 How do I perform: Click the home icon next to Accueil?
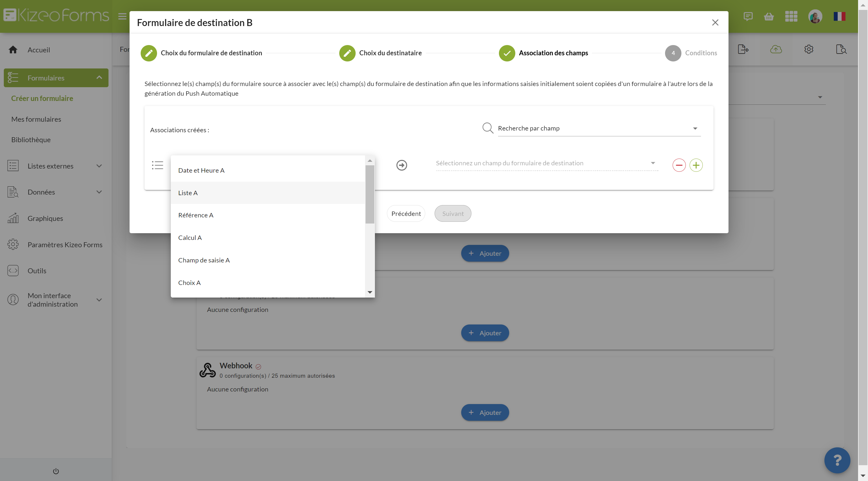(13, 49)
